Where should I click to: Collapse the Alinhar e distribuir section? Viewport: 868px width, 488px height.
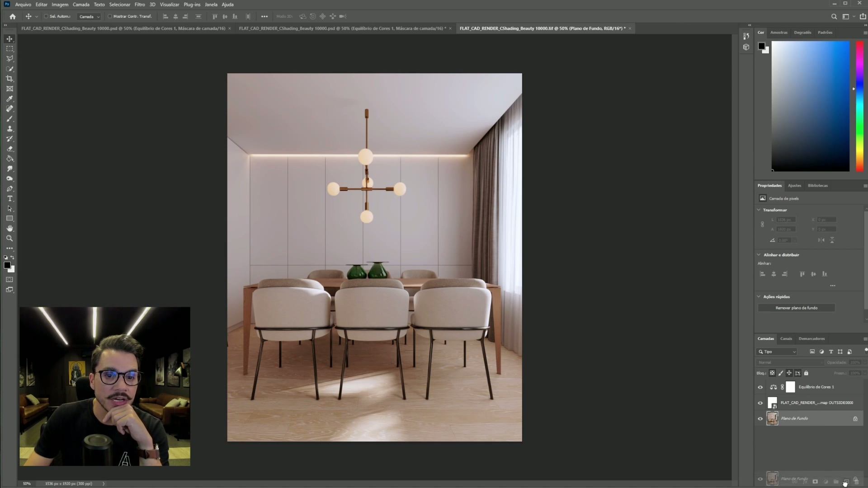[759, 255]
